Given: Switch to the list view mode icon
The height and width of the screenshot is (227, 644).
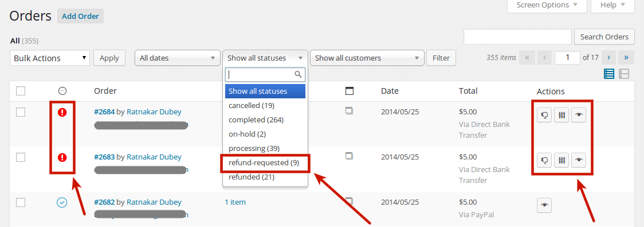Looking at the screenshot, I should click(x=609, y=74).
